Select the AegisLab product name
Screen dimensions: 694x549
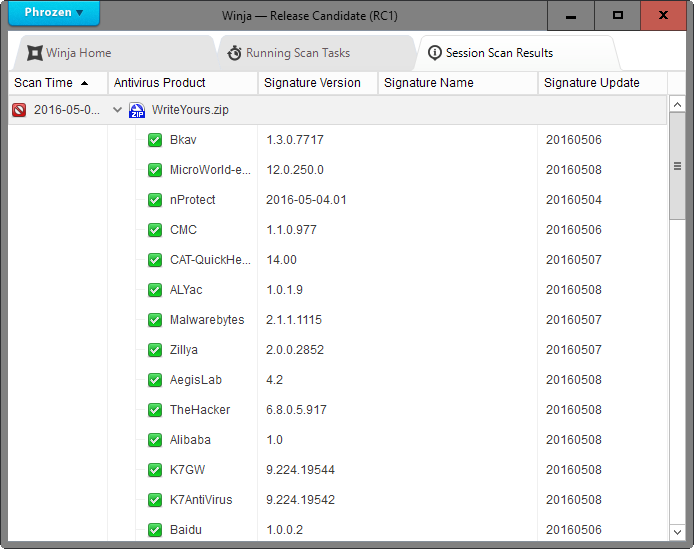196,380
